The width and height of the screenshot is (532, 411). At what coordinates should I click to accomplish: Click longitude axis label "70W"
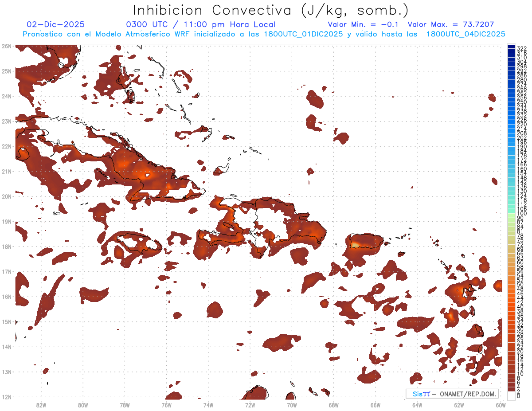(x=292, y=405)
